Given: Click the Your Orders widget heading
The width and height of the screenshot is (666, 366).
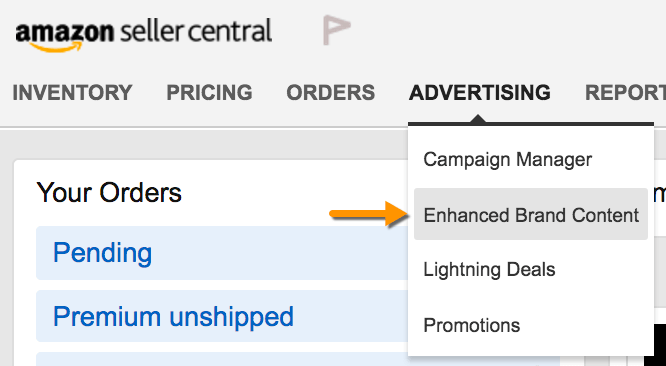Looking at the screenshot, I should tap(109, 192).
